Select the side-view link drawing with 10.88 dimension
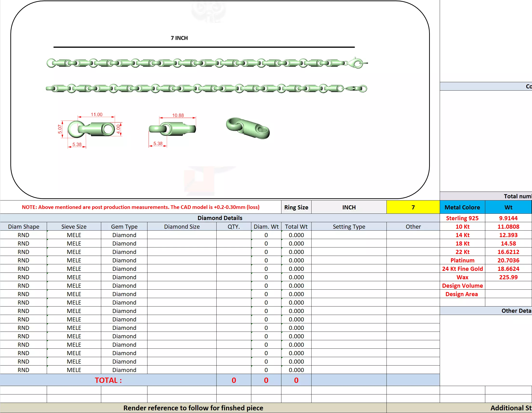 pos(172,129)
